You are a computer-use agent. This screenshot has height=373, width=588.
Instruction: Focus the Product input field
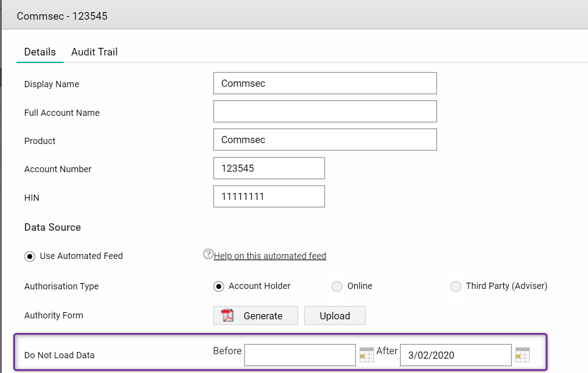[325, 140]
